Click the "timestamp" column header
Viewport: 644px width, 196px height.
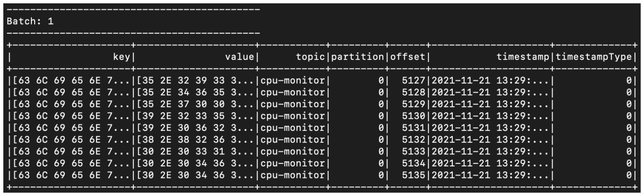[x=523, y=57]
